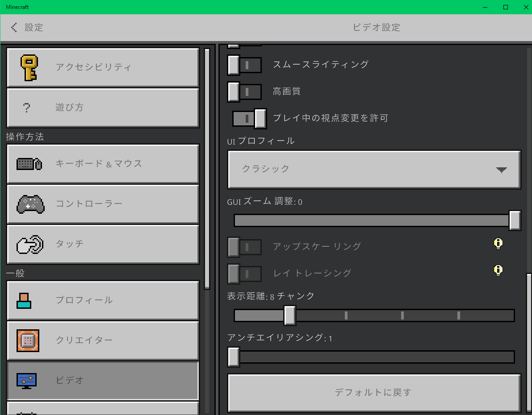Click the UI プロフィール label
The image size is (532, 415).
click(260, 141)
